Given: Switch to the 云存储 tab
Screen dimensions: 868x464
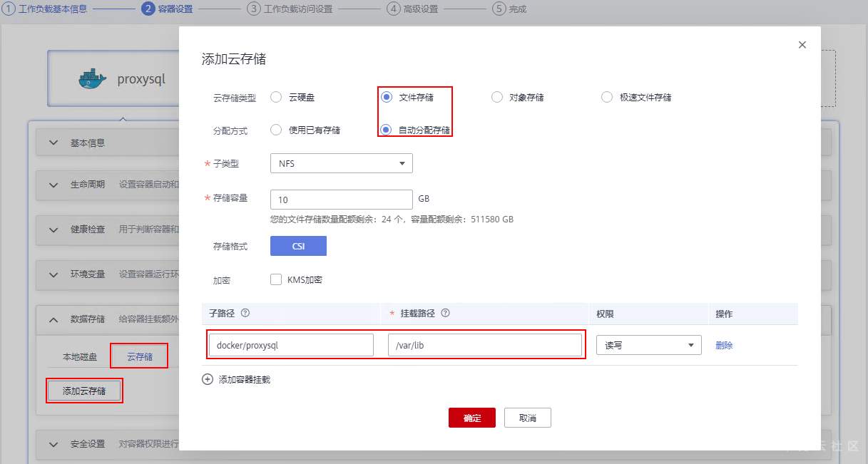Looking at the screenshot, I should [x=140, y=356].
